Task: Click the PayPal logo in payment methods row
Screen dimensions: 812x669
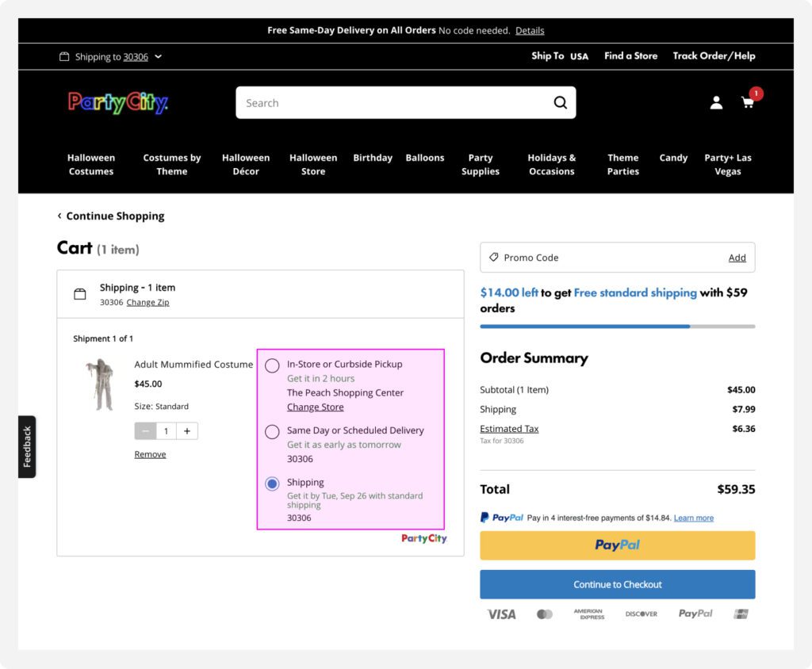Action: click(695, 614)
